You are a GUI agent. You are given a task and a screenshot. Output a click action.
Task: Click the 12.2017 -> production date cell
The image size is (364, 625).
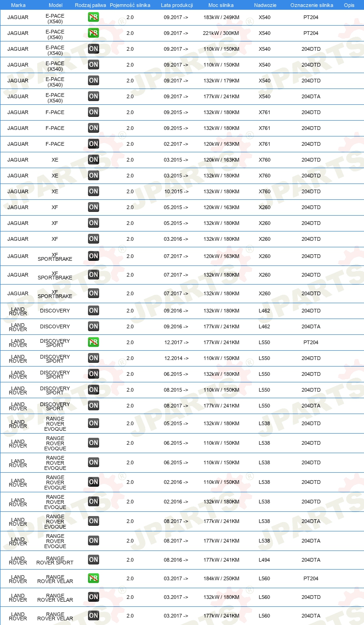(x=176, y=342)
